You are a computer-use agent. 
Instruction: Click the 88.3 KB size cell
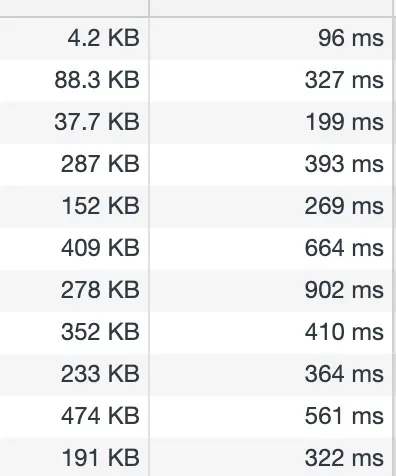74,81
